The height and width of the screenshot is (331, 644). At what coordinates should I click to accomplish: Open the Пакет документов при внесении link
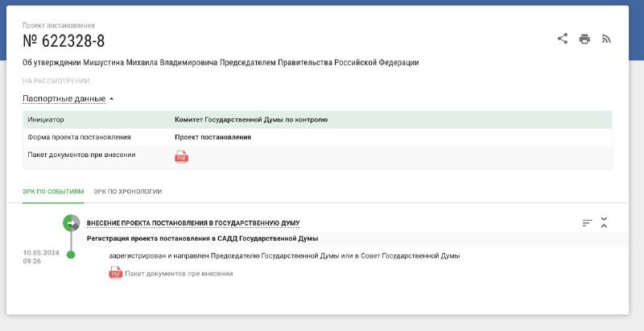(179, 274)
